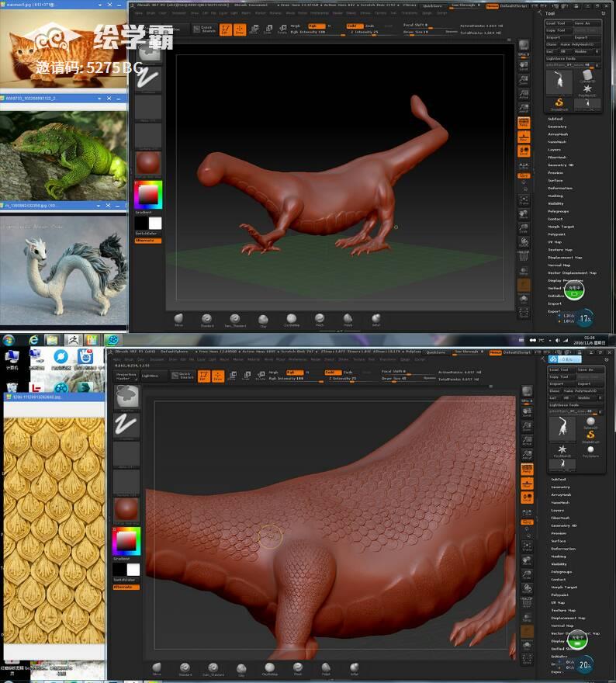
Task: Toggle Persp perspective in upper ZBrush shelf
Action: pyautogui.click(x=524, y=123)
